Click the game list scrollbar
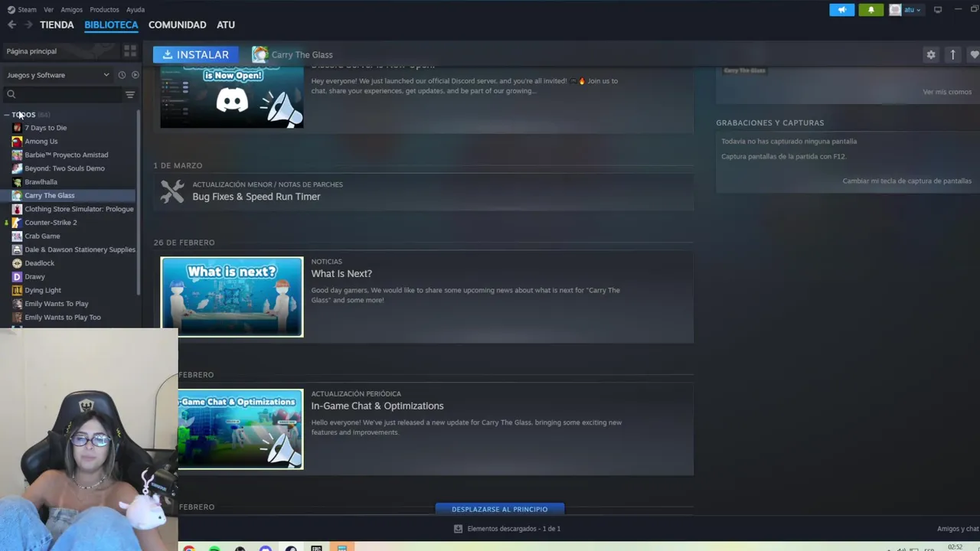The image size is (980, 551). pos(139,203)
